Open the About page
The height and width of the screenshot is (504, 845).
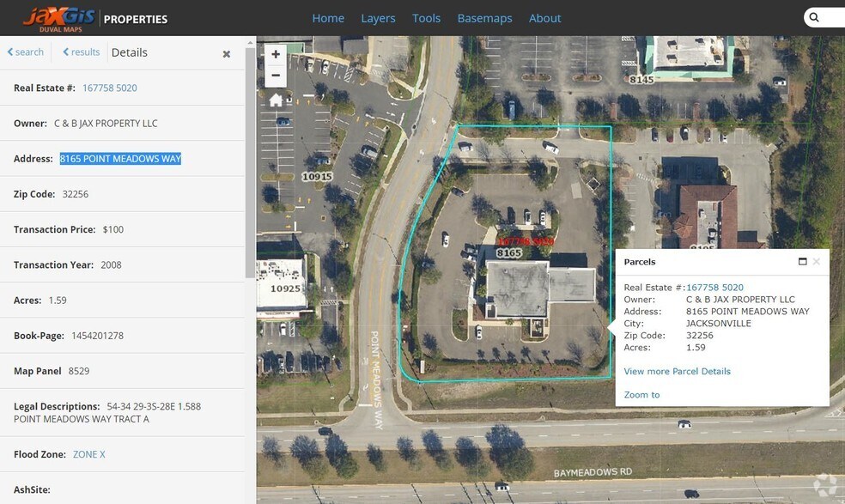click(544, 17)
